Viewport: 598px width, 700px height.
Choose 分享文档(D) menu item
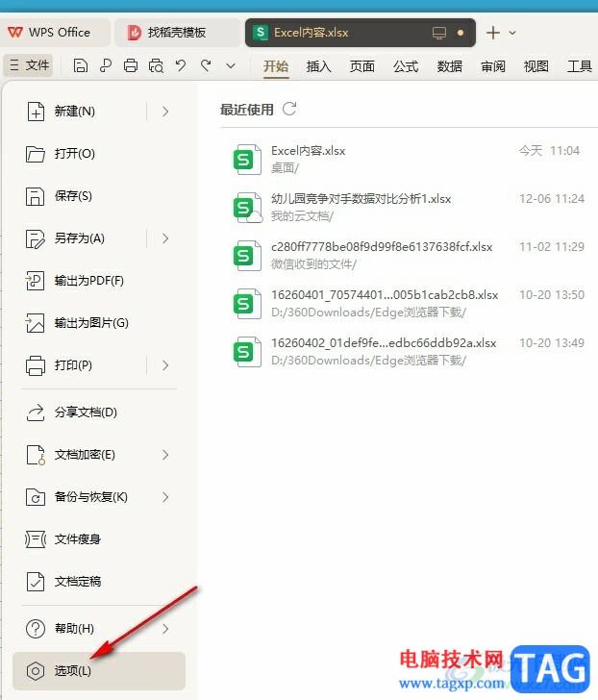[x=99, y=412]
